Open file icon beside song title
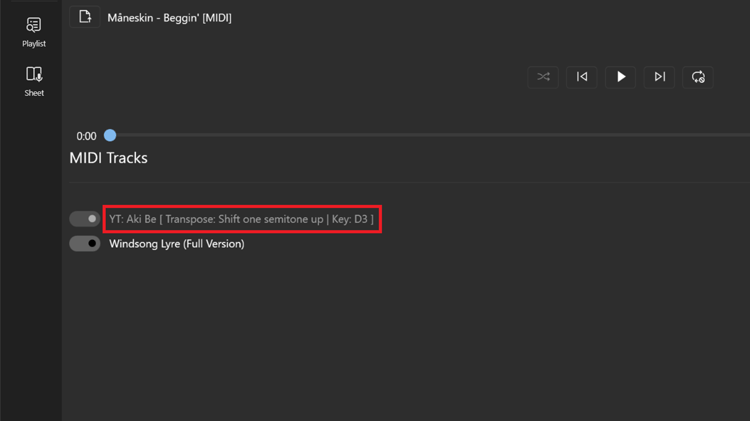This screenshot has width=750, height=421. coord(85,17)
